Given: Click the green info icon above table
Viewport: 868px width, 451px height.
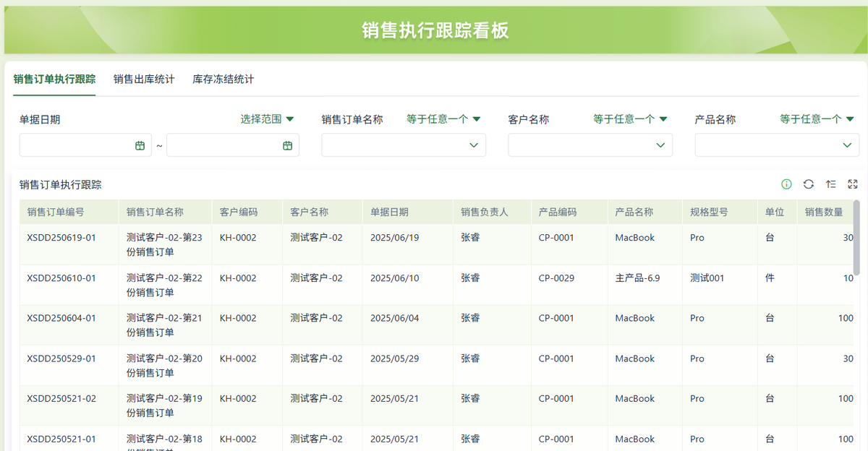Looking at the screenshot, I should coord(786,184).
